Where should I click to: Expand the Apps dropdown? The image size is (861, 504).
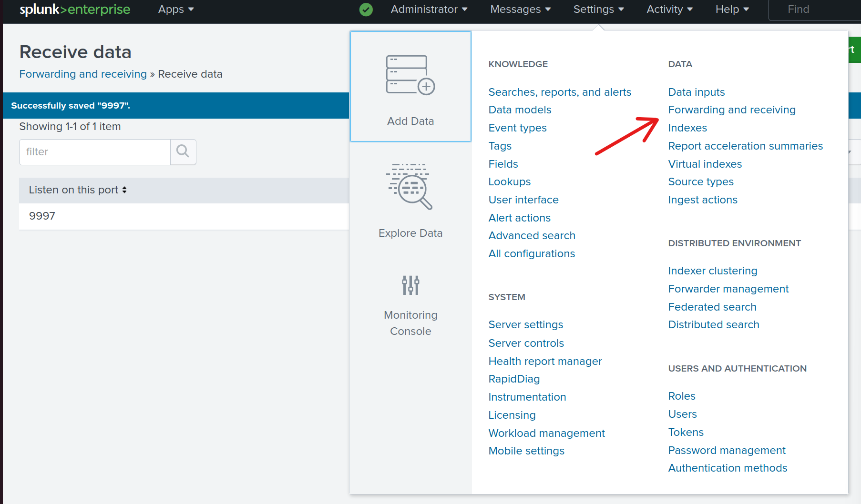coord(175,10)
